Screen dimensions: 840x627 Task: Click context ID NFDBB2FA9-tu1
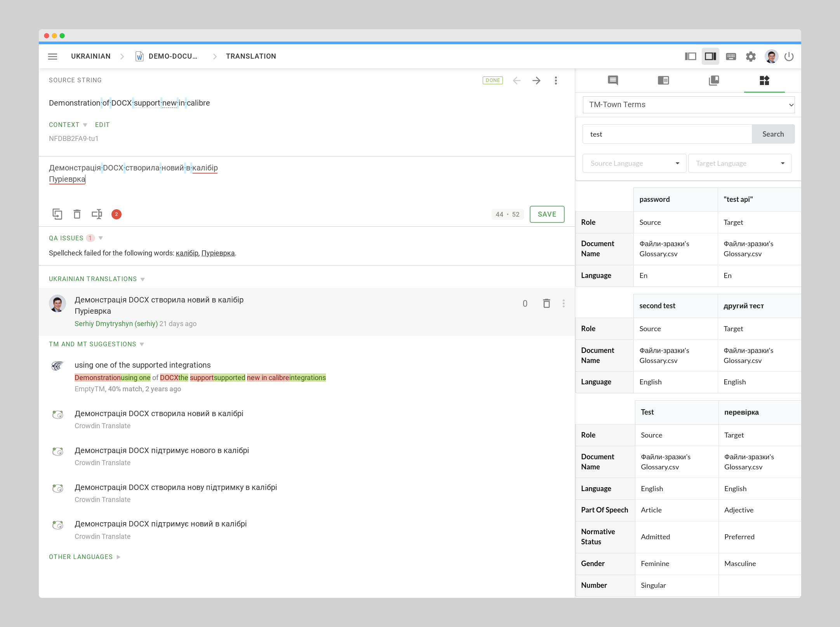pos(73,139)
